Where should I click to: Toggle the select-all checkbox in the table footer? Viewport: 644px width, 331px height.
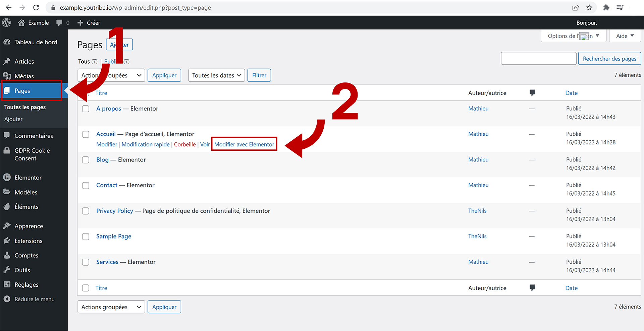click(86, 288)
